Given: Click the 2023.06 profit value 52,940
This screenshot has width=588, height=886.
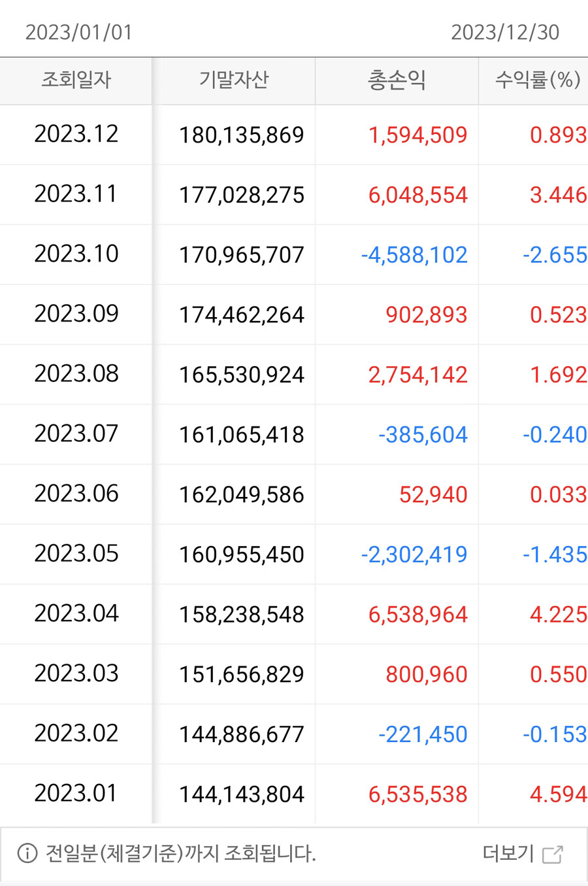Looking at the screenshot, I should click(x=433, y=494).
